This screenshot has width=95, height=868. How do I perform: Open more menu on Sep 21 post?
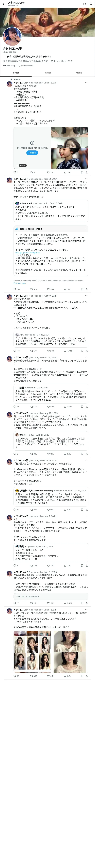pos(86,179)
